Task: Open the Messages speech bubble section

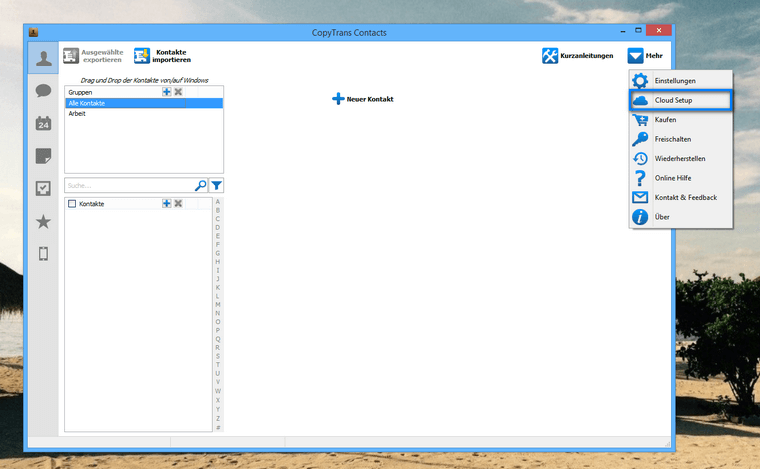Action: [x=43, y=91]
